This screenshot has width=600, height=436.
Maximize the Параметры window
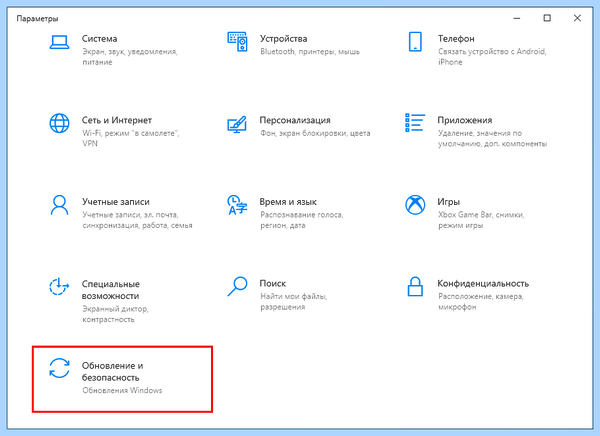click(x=547, y=18)
